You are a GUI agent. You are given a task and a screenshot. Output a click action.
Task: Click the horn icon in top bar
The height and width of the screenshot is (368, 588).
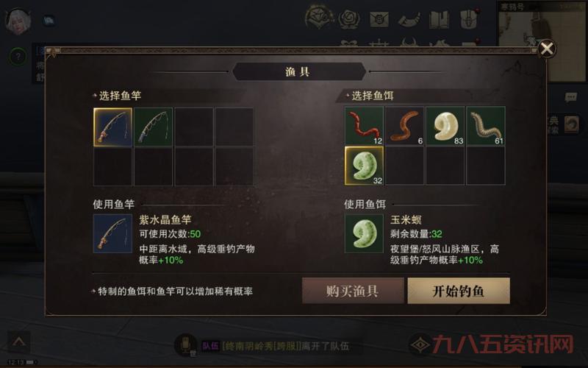409,20
